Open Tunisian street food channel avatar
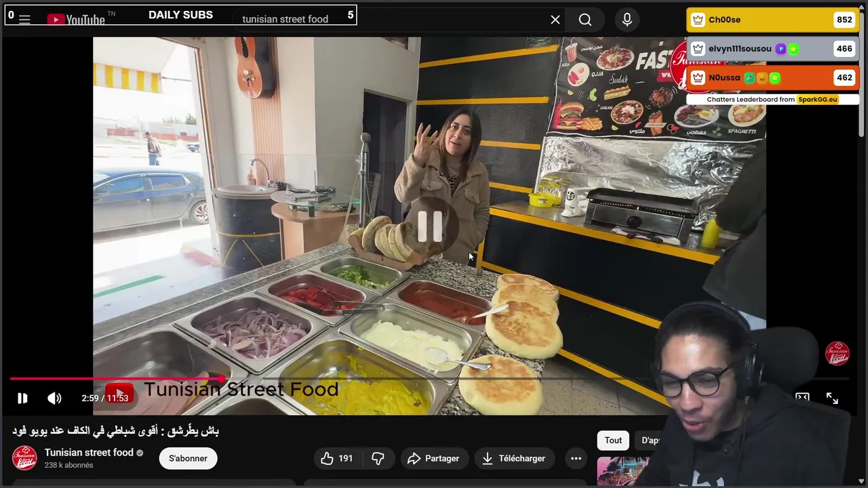 point(24,458)
